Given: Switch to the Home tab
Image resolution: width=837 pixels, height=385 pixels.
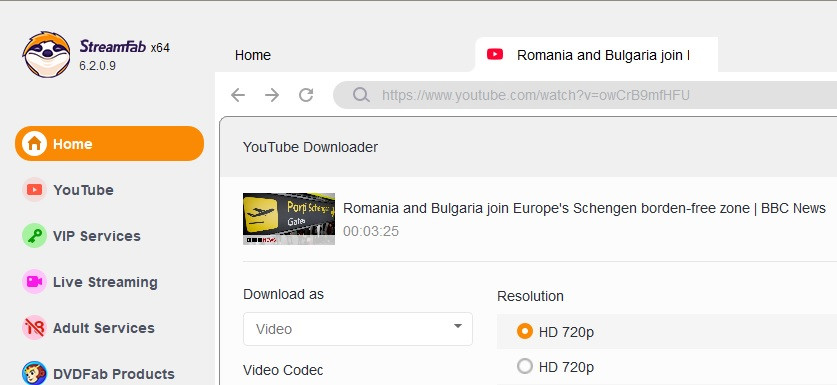Looking at the screenshot, I should [x=252, y=55].
